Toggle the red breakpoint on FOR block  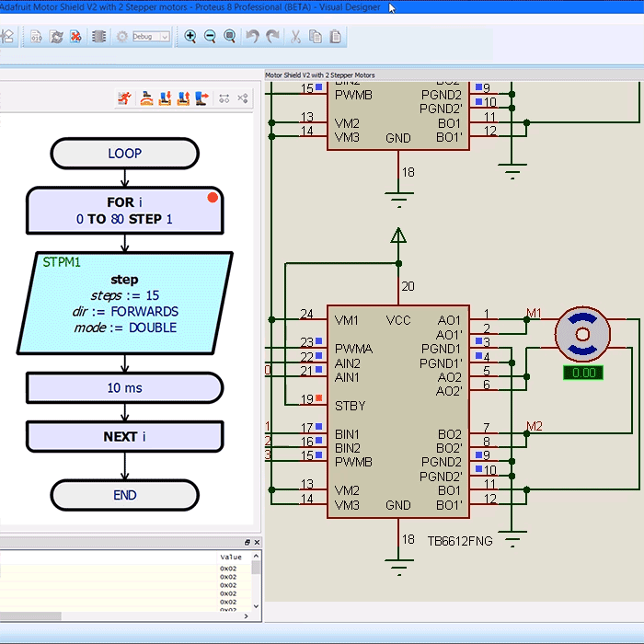(x=213, y=198)
